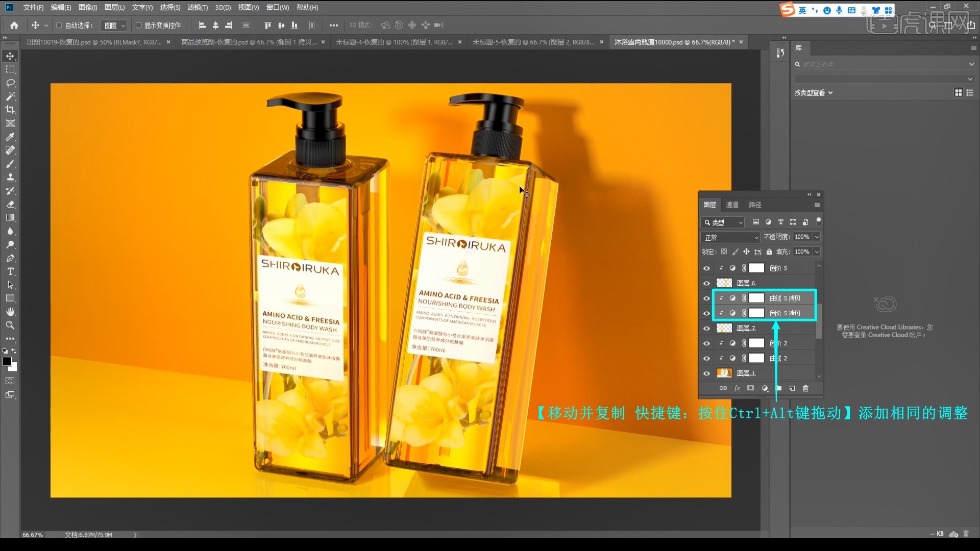Select the Eyedropper tool

[10, 137]
